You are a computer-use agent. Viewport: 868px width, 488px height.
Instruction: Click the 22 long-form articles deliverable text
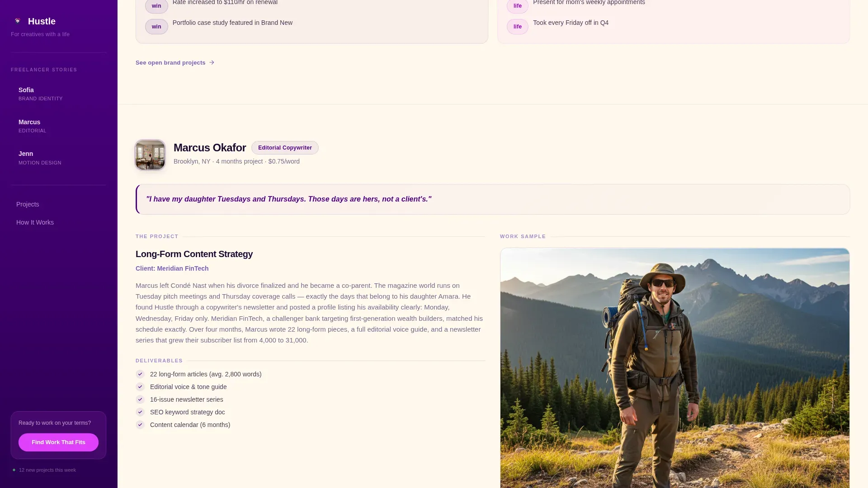[206, 374]
